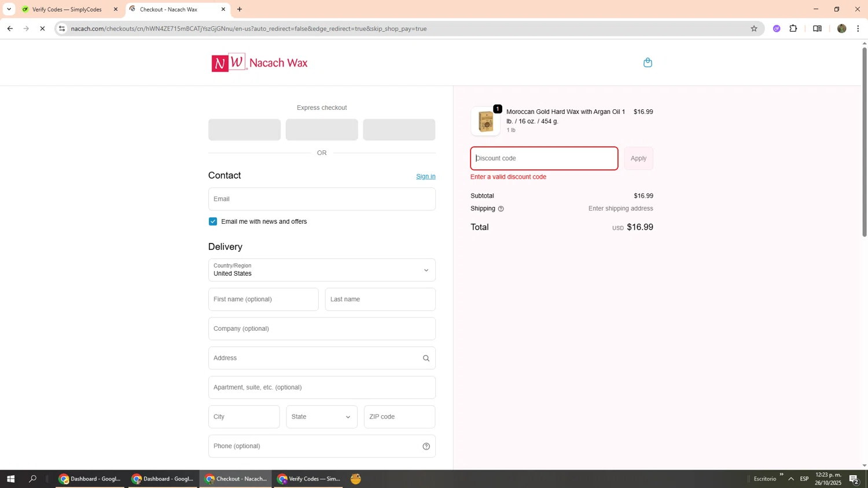Image resolution: width=868 pixels, height=488 pixels.
Task: Switch to first Dashboard - Google Chrome taskbar window
Action: (90, 479)
